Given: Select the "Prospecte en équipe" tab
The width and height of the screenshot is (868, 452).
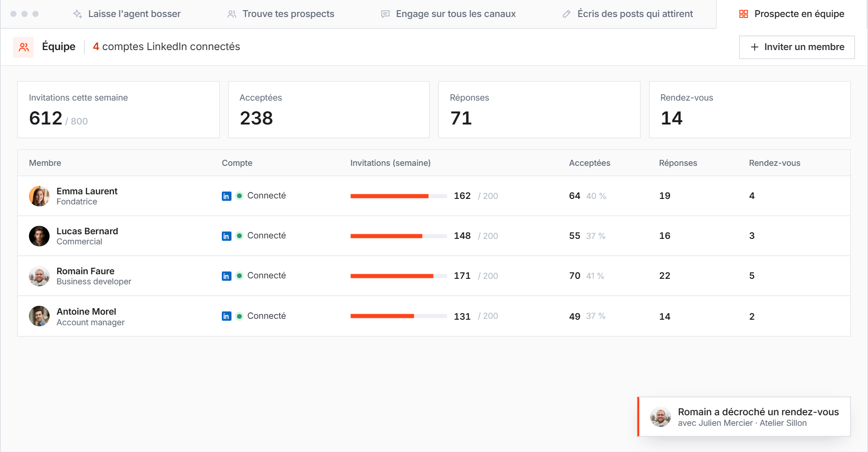Looking at the screenshot, I should 792,14.
